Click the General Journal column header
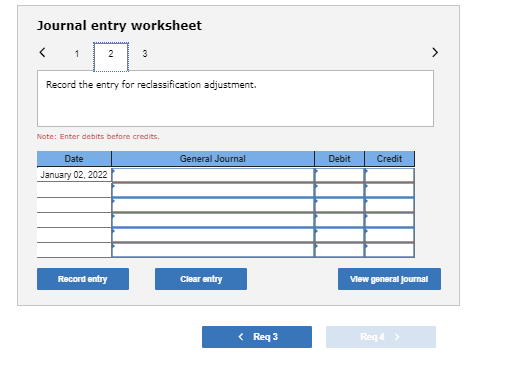Viewport: 530px width, 390px height. tap(213, 159)
